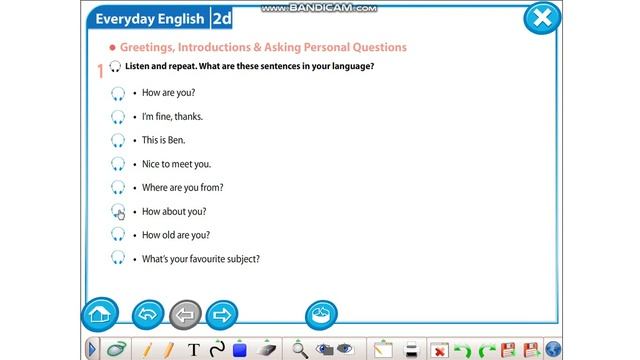Play audio for 'How old are you?'
Image resolution: width=640 pixels, height=360 pixels.
click(118, 235)
